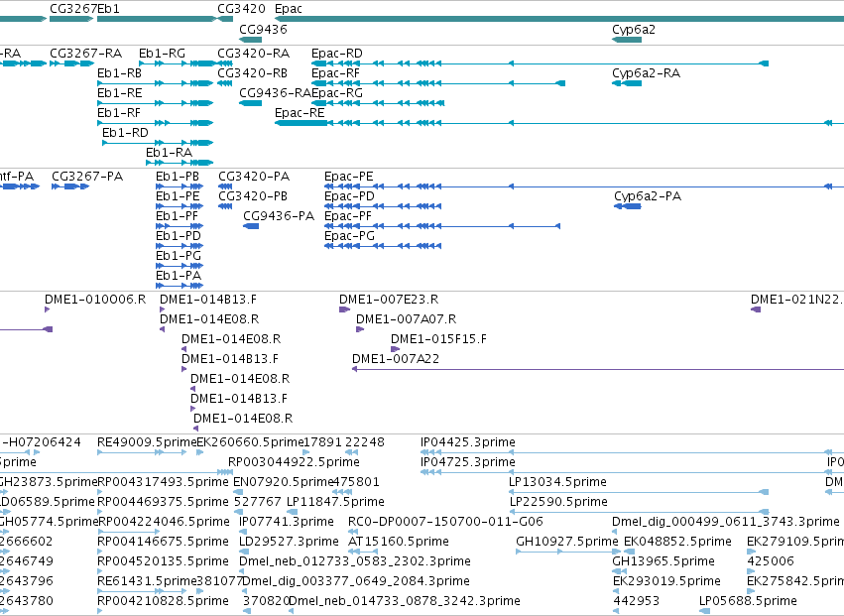Select the RP004317493.5prime EST label

pos(163,482)
